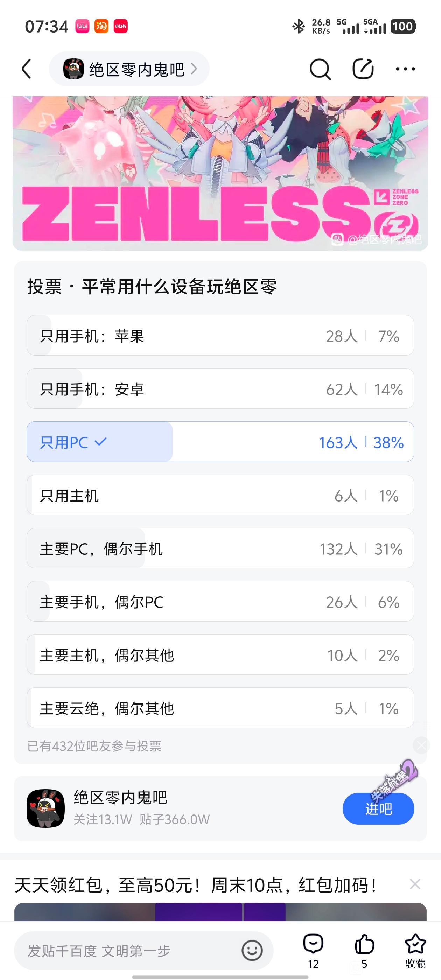Open the search magnifier icon
Screen dimensions: 441x980
click(320, 69)
